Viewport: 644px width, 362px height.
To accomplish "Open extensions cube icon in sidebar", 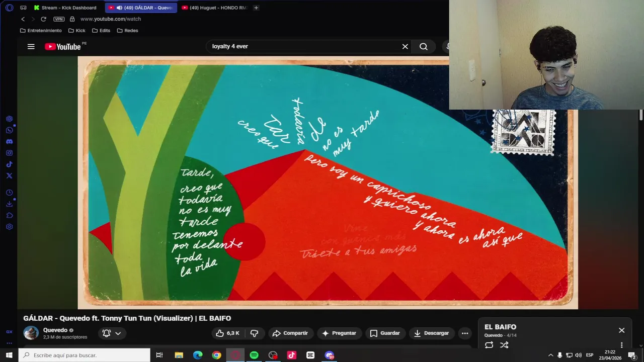I will [9, 215].
